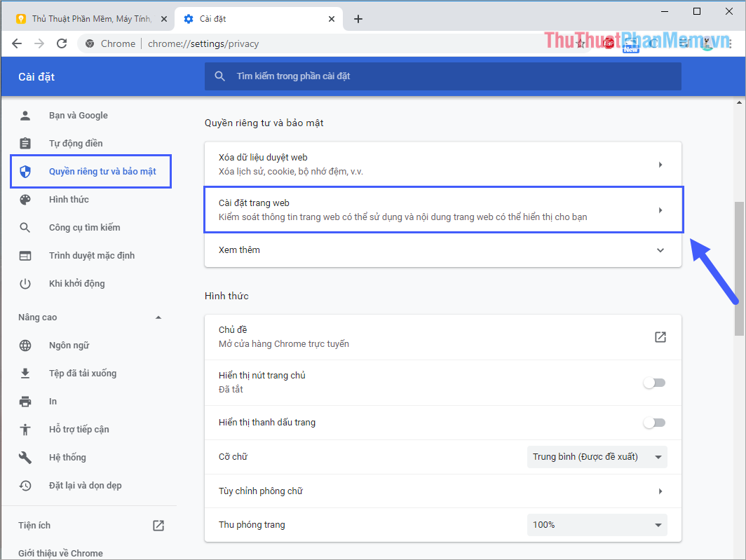Click the Adblock Plus extension icon
The width and height of the screenshot is (746, 560).
click(x=608, y=43)
